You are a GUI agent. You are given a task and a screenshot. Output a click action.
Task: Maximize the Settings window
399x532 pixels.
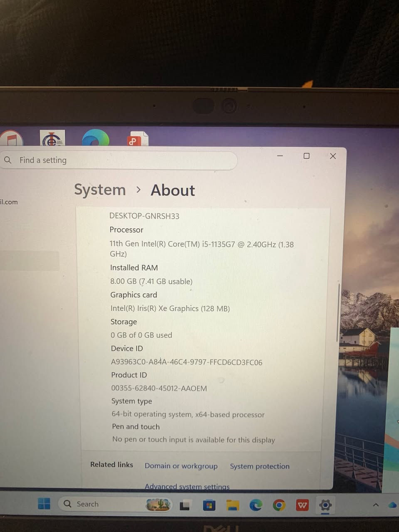pos(306,156)
